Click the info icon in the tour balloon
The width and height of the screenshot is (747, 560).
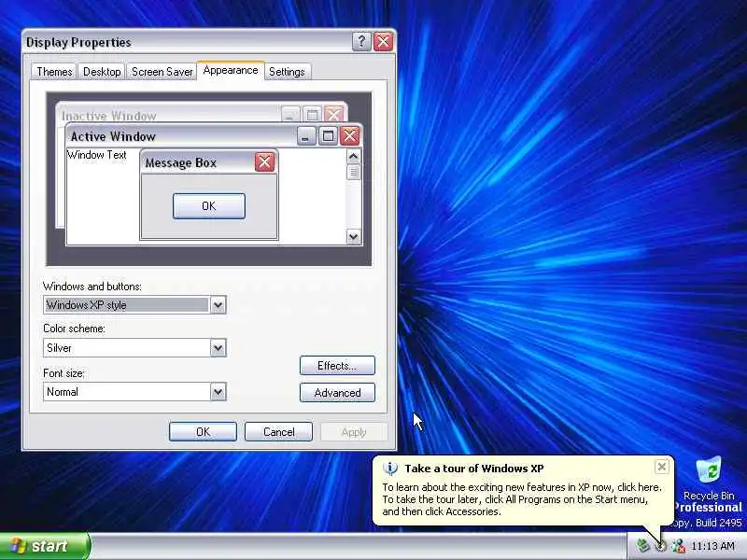(x=389, y=469)
